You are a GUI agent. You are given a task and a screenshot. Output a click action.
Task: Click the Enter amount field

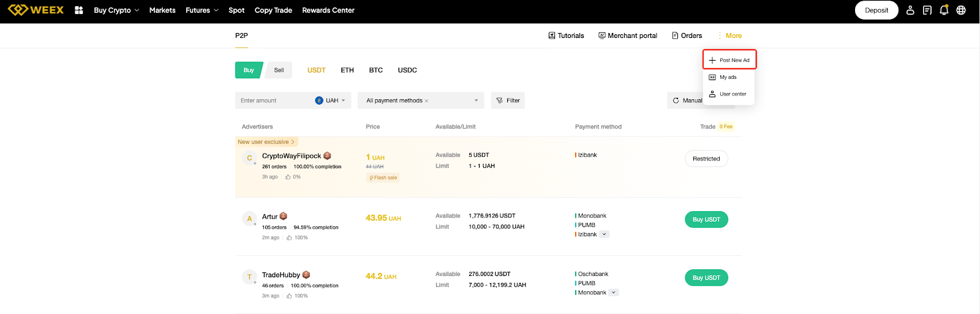pos(273,100)
